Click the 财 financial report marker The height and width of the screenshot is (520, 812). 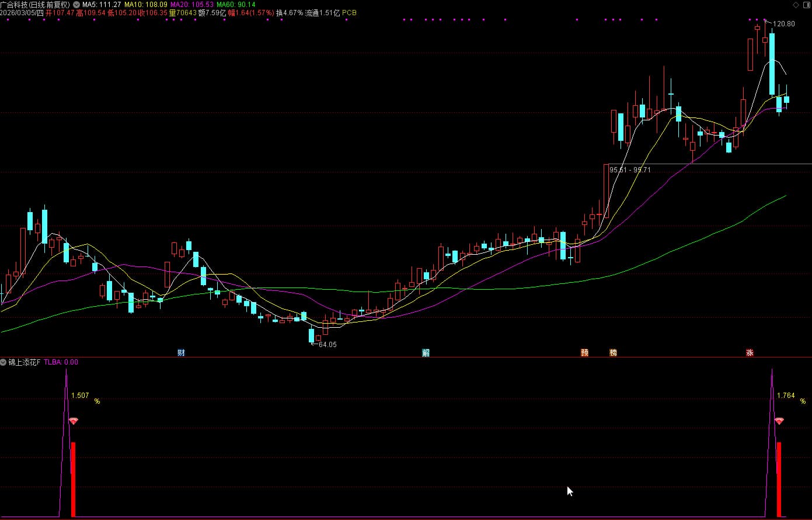pos(181,353)
